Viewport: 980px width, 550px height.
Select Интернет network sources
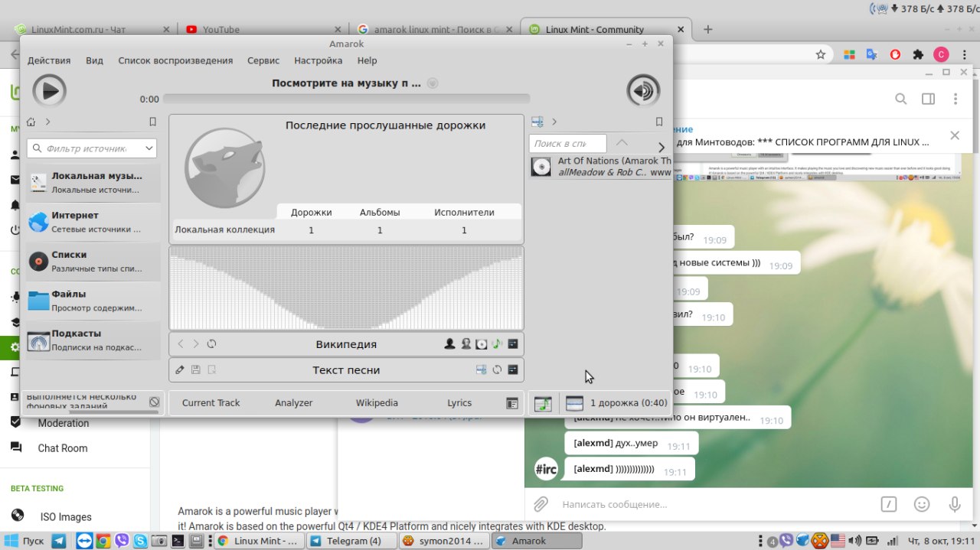tap(93, 222)
